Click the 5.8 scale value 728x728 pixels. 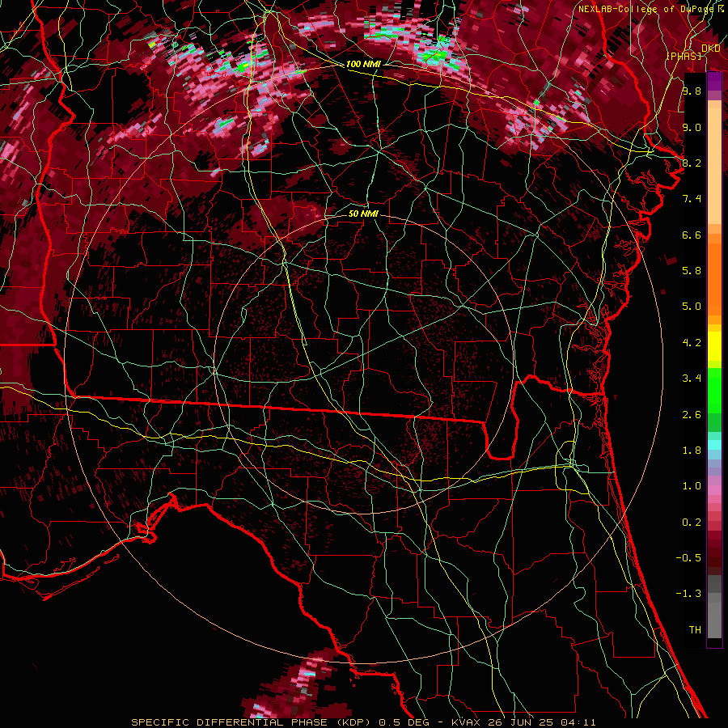click(692, 271)
